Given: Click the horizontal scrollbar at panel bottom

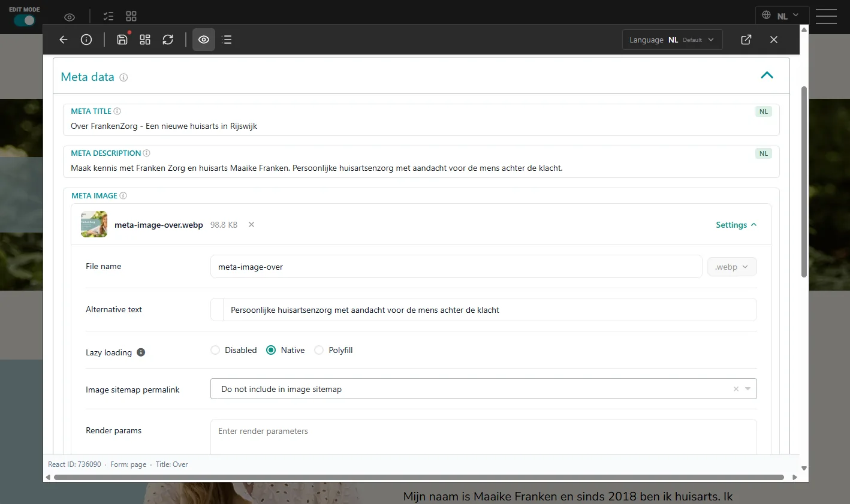Looking at the screenshot, I should (x=419, y=478).
